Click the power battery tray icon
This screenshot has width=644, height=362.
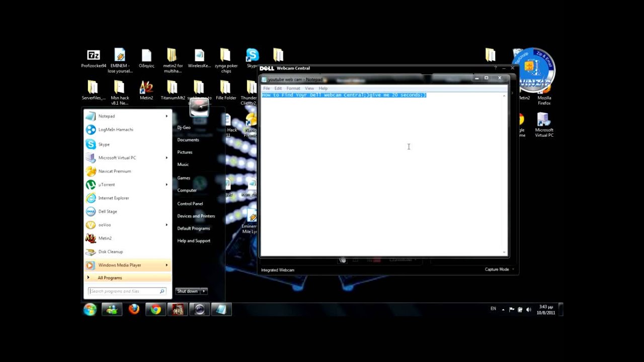point(520,310)
